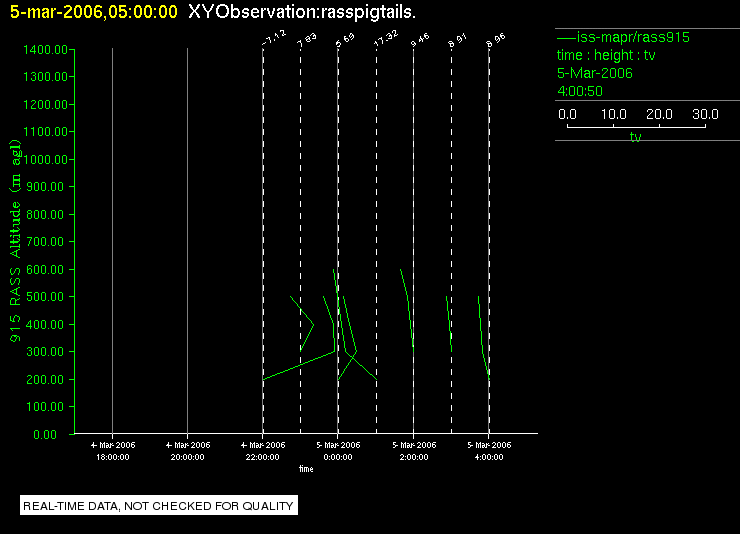Click the '915 RASS Altitude (m agl)' axis title
This screenshot has width=740, height=534.
(15, 241)
